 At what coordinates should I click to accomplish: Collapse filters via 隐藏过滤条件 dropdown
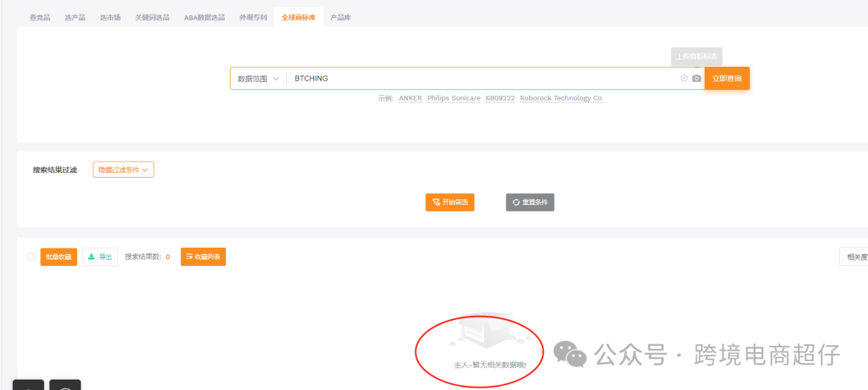coord(124,170)
